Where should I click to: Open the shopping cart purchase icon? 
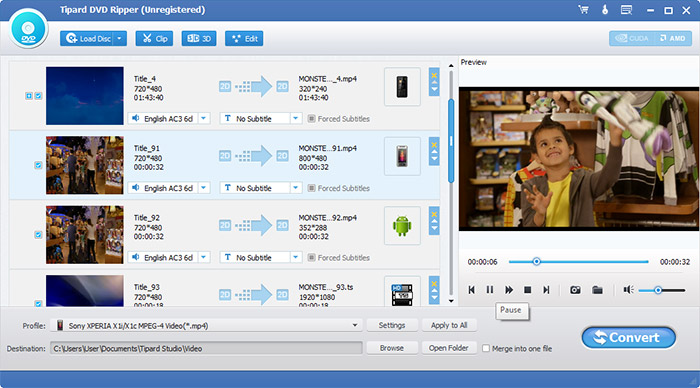583,10
